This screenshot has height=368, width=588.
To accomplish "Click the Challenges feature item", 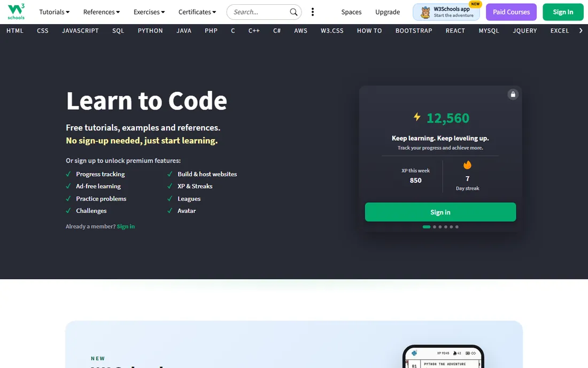I will [91, 211].
